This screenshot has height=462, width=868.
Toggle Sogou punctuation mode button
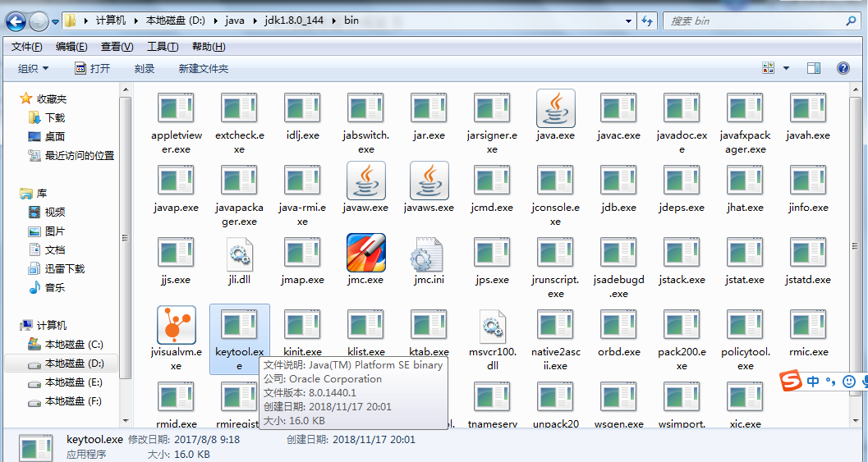coord(830,381)
